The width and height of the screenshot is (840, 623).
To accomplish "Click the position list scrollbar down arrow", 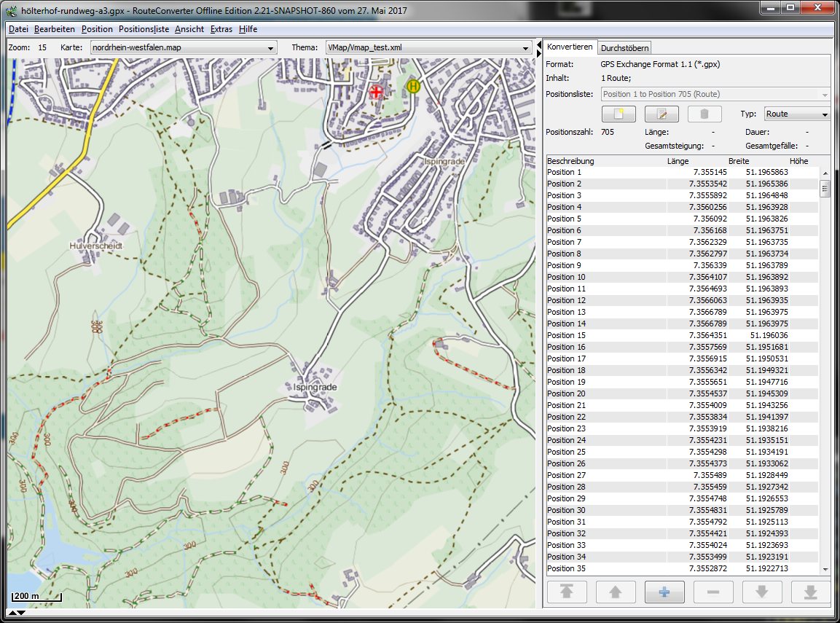I will point(825,569).
